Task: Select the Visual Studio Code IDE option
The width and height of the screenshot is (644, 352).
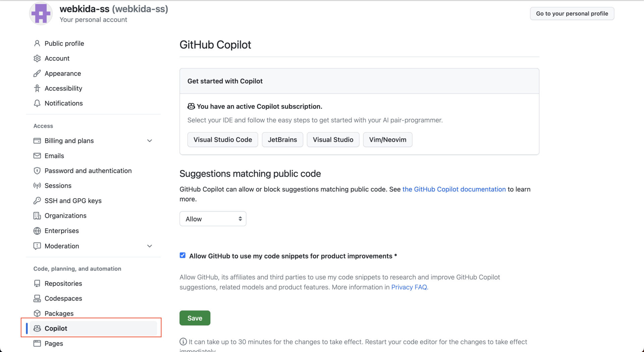Action: (x=222, y=139)
